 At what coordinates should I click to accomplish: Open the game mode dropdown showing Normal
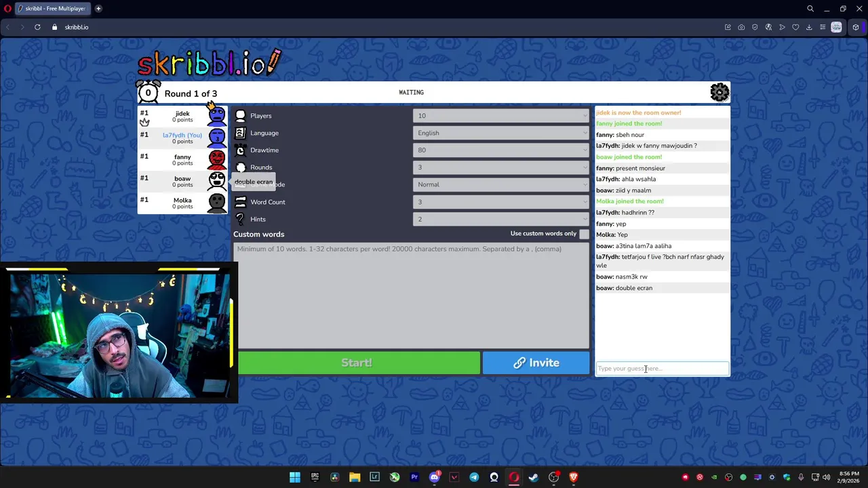[x=500, y=184]
